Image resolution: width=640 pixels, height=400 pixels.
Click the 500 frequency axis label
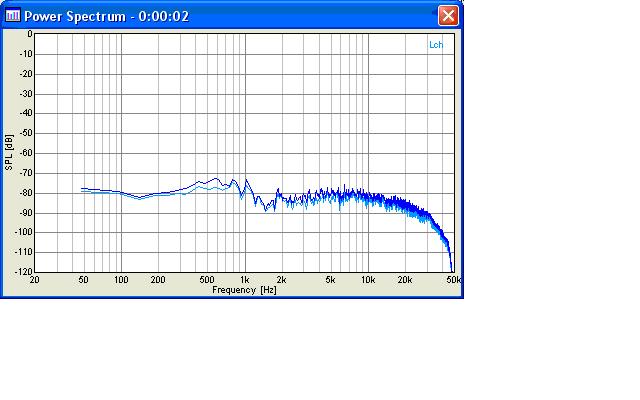coord(207,280)
